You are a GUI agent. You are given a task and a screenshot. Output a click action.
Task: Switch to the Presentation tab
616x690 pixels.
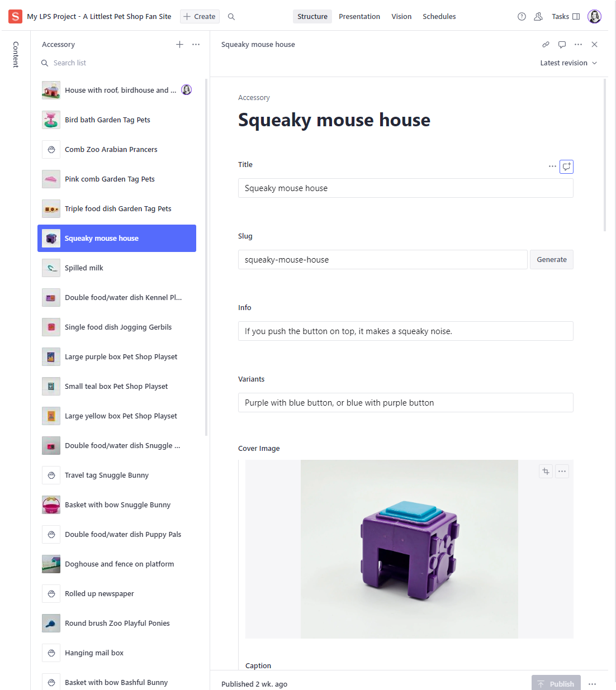[x=359, y=16]
